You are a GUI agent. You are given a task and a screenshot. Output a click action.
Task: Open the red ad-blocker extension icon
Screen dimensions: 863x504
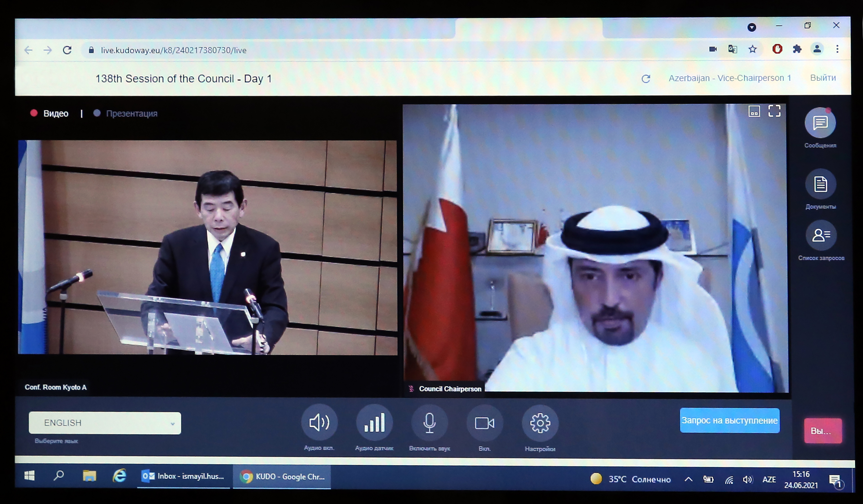coord(777,49)
